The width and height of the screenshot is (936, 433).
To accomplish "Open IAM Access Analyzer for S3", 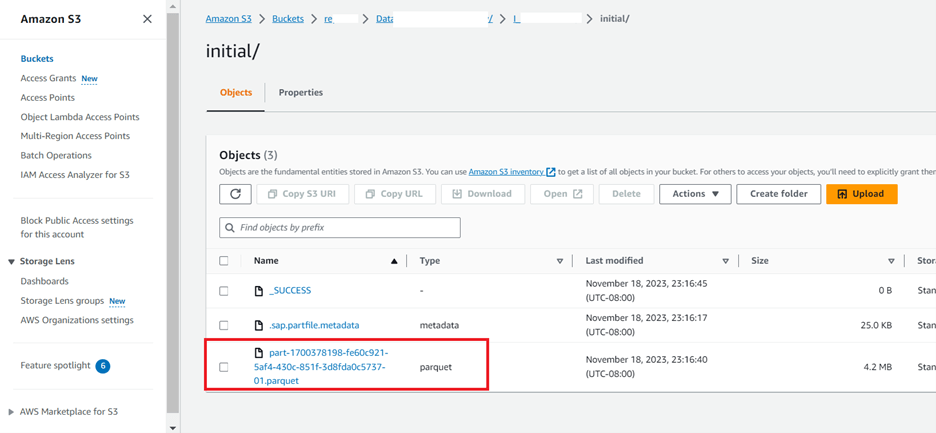I will click(75, 175).
